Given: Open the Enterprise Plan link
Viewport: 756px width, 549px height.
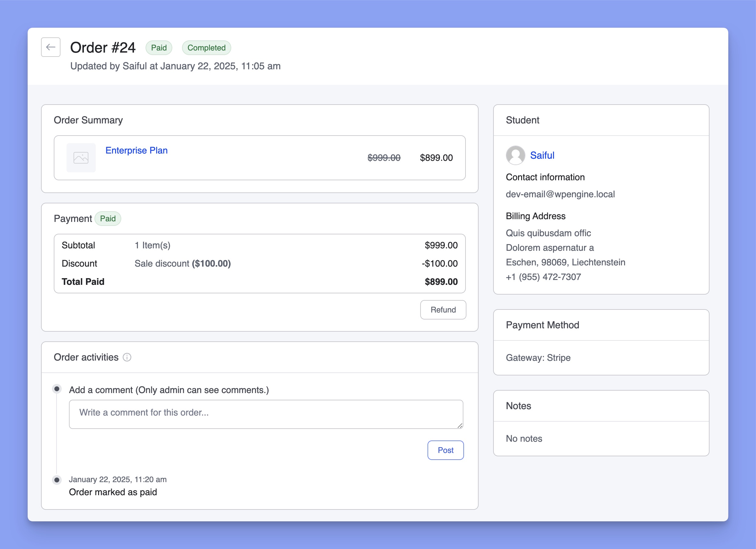Looking at the screenshot, I should click(x=136, y=150).
